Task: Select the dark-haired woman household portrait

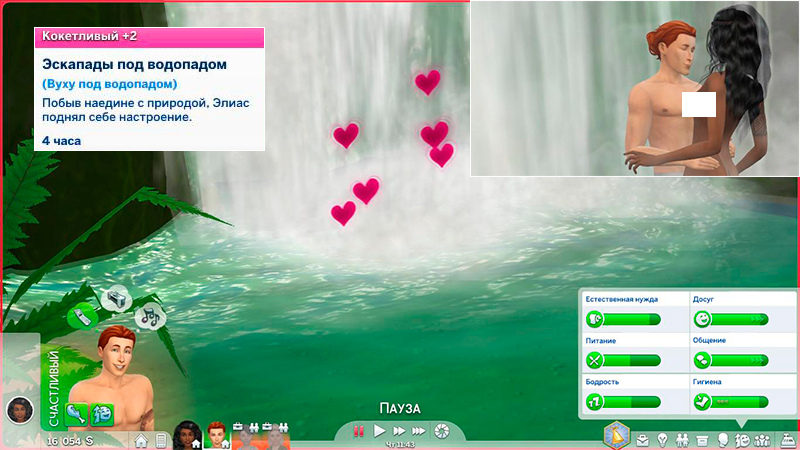Action: 188,435
